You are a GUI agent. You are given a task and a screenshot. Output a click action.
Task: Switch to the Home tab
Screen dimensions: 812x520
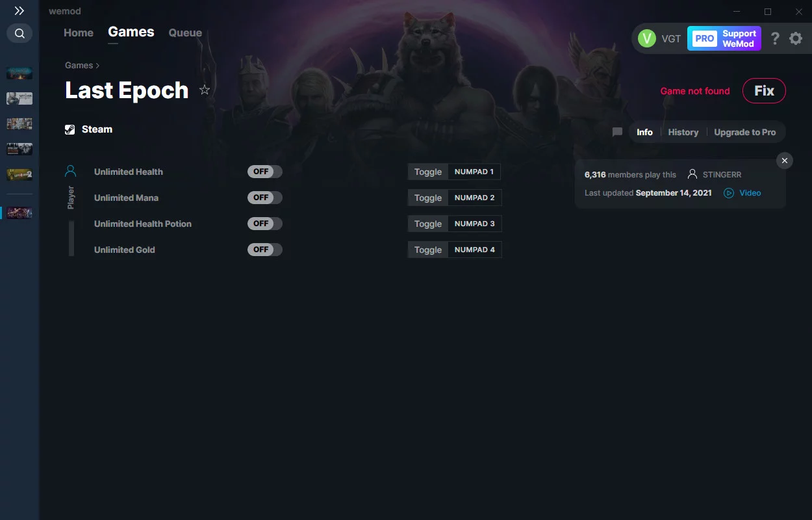[x=79, y=33]
